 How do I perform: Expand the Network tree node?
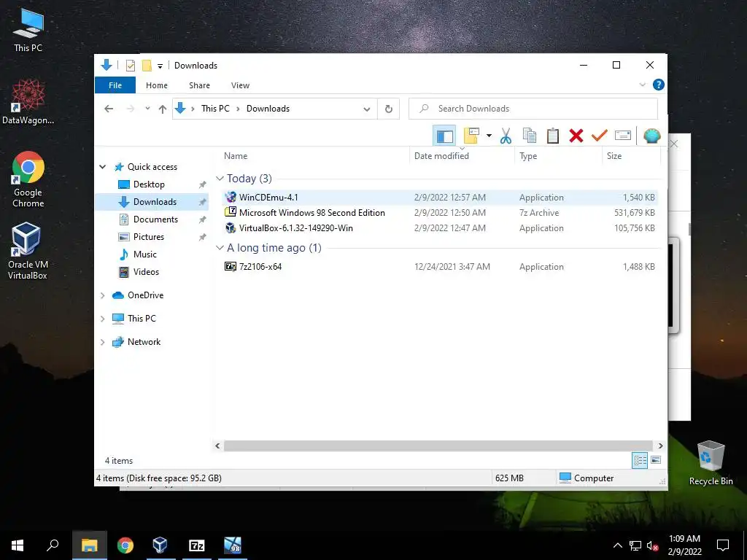[102, 343]
